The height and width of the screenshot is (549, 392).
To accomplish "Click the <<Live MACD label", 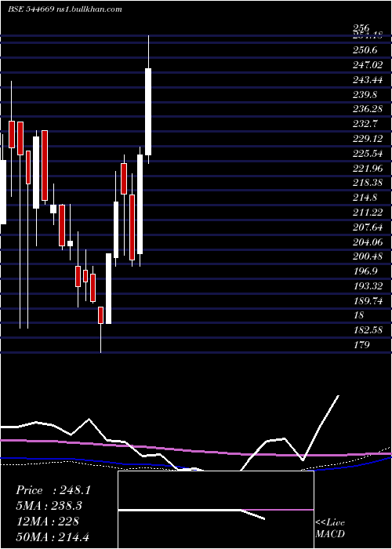I will coord(330,529).
